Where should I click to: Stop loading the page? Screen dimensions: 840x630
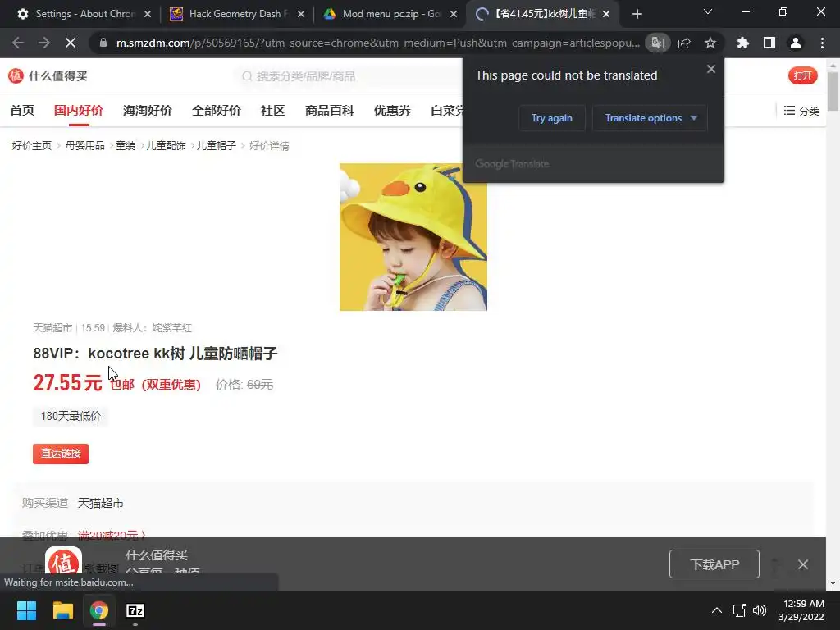71,43
